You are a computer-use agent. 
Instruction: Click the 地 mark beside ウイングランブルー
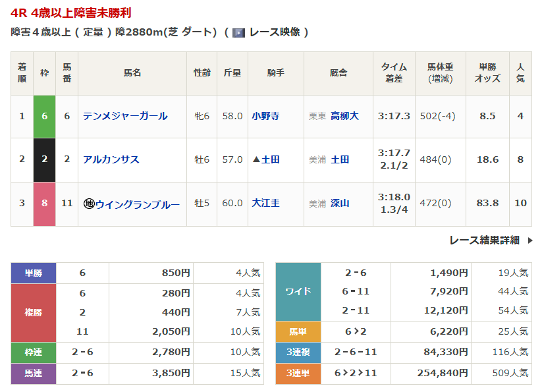pos(89,204)
